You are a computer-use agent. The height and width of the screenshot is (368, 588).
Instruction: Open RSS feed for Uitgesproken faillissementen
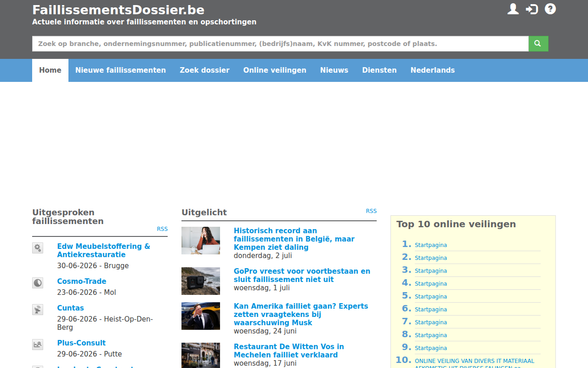coord(162,229)
